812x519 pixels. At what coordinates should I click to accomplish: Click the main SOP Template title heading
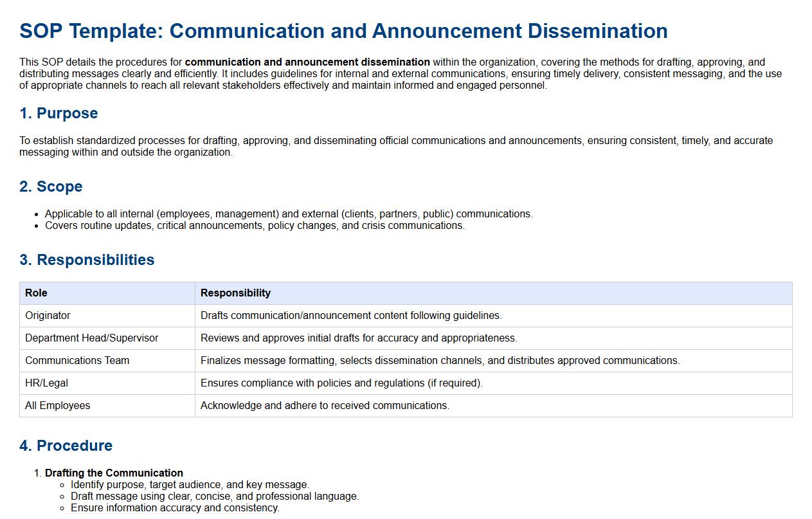pos(343,31)
